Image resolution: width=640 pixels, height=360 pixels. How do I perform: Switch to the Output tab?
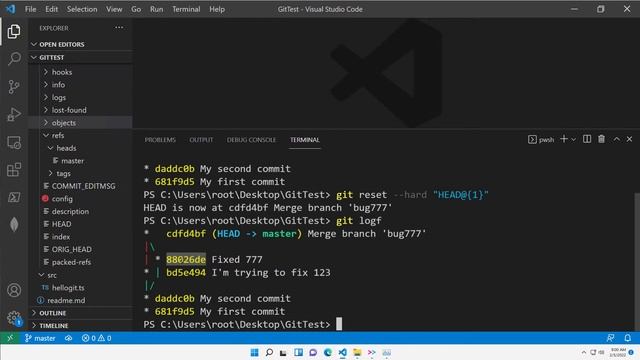(x=201, y=140)
